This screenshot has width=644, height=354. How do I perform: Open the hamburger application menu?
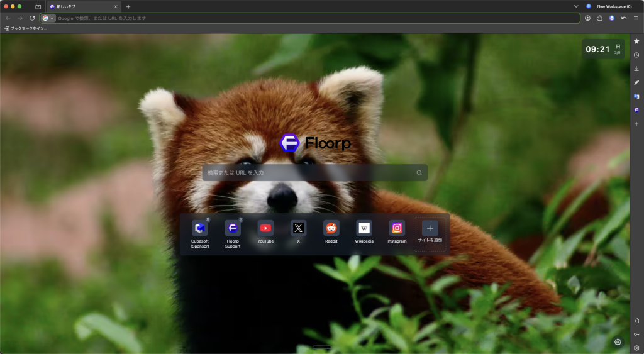click(x=636, y=18)
